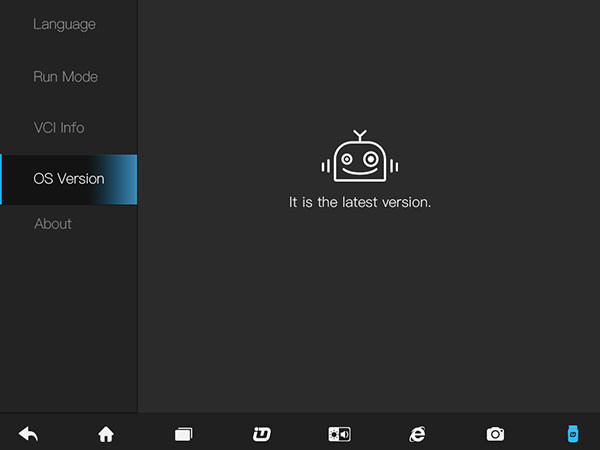This screenshot has width=600, height=450.
Task: Select the highlighted OS Version item
Action: [x=68, y=179]
